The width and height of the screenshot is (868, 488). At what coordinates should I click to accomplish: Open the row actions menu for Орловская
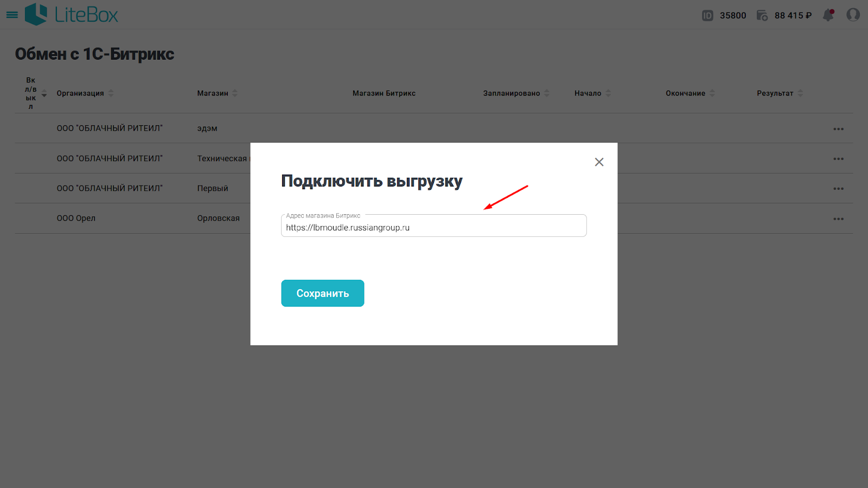coord(839,219)
